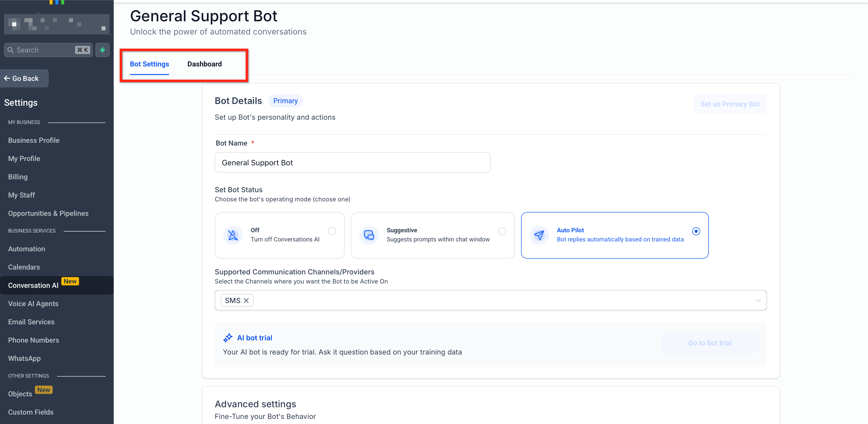
Task: Click the Go Back arrow icon
Action: (x=7, y=78)
